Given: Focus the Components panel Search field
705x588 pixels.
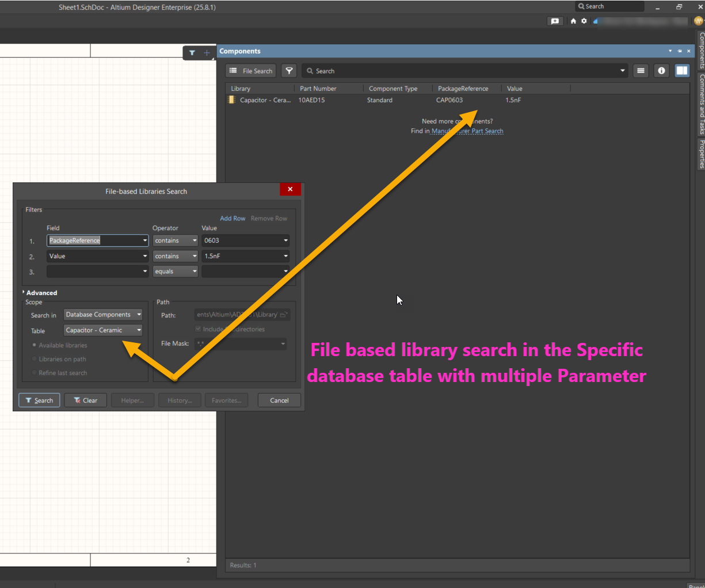Looking at the screenshot, I should point(460,71).
